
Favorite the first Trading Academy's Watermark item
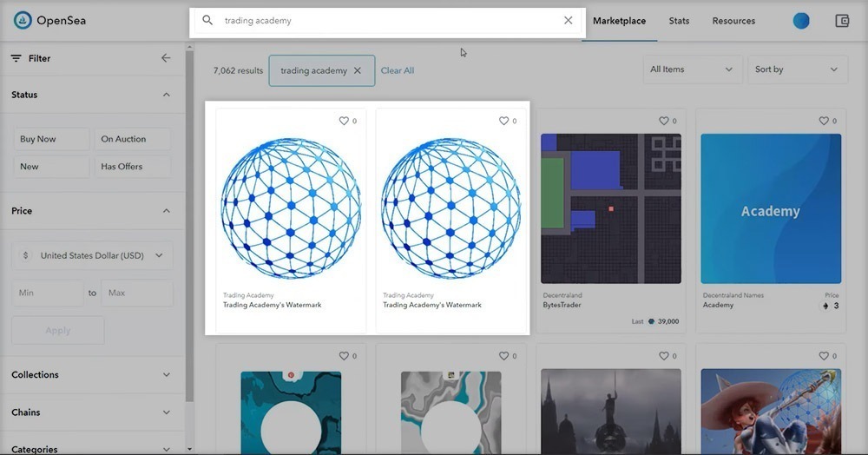pyautogui.click(x=344, y=122)
